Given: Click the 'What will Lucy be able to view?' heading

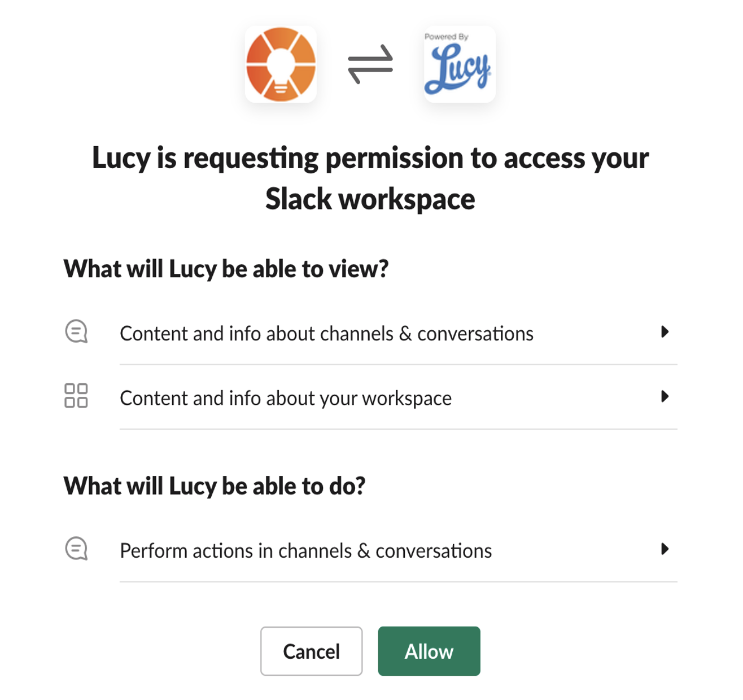Looking at the screenshot, I should (226, 269).
